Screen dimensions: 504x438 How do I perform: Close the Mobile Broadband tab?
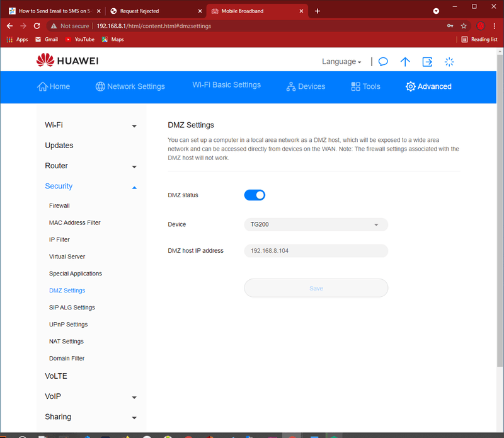(x=301, y=11)
